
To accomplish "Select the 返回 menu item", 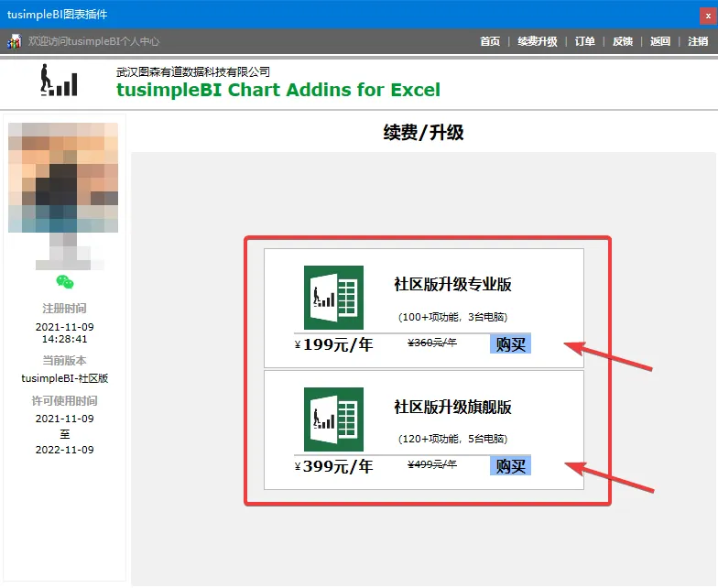I will pyautogui.click(x=660, y=42).
